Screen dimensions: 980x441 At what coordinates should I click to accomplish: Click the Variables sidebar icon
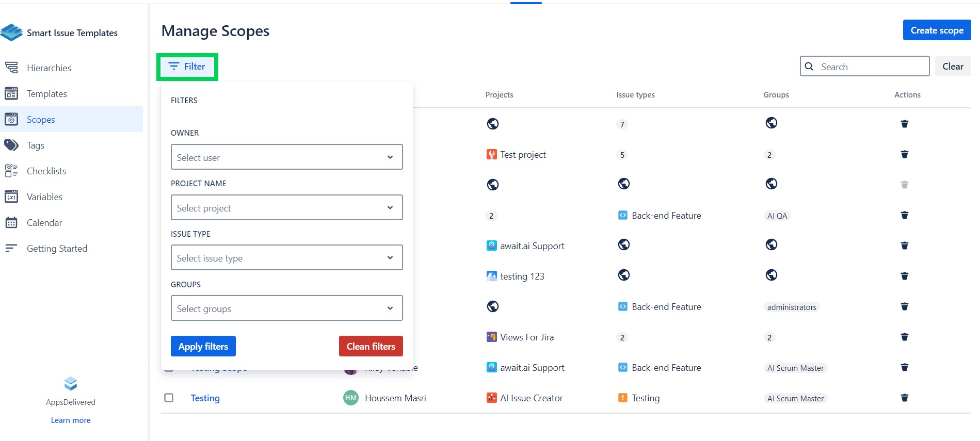[x=11, y=197]
